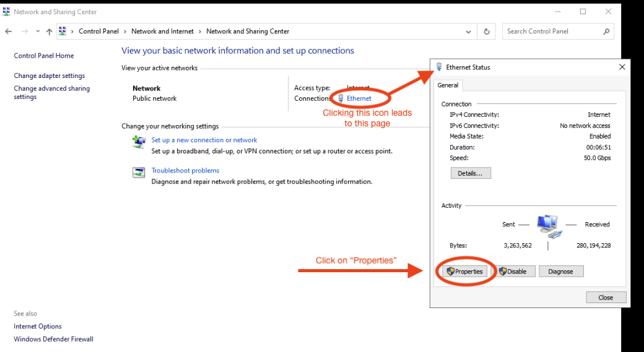Maximize the Network and Sharing Center window
Viewport: 644px width, 352px height.
coord(583,12)
